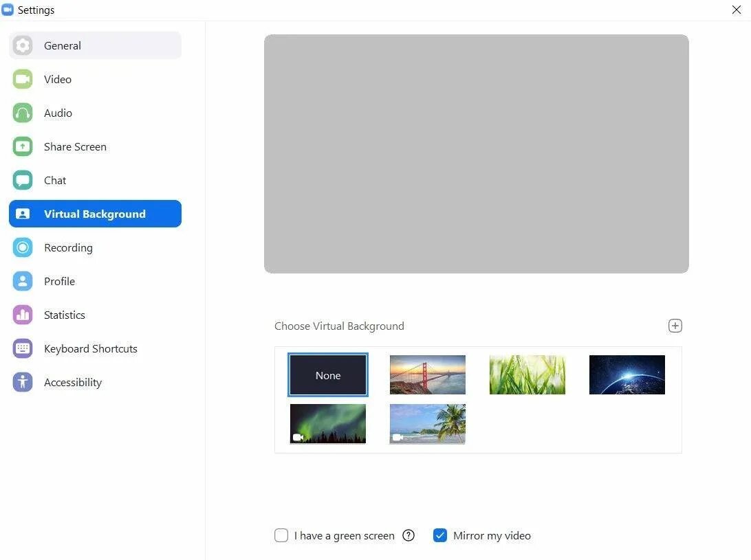Click the Audio headphones icon

23,113
